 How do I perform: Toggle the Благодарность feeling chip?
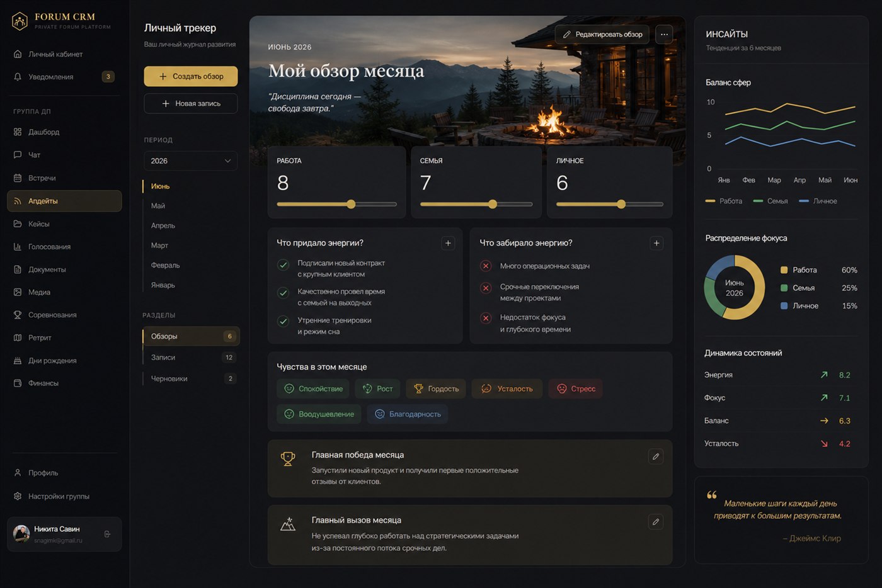pos(407,414)
